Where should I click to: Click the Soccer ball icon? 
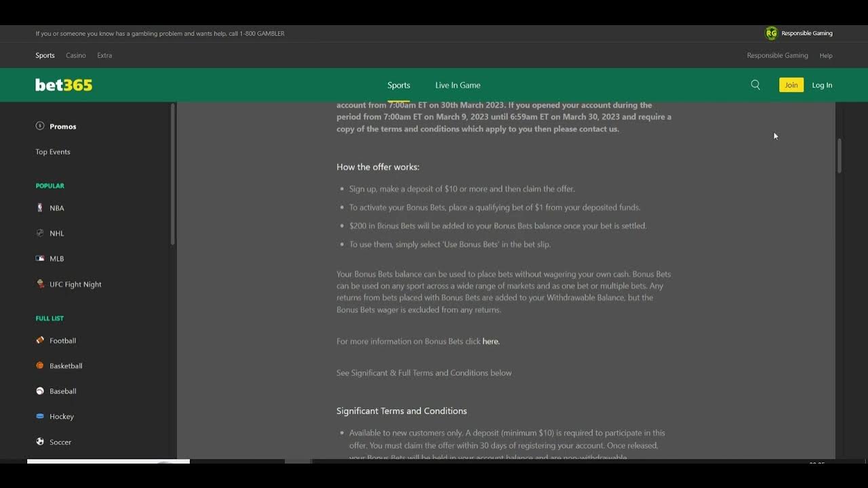pyautogui.click(x=40, y=442)
